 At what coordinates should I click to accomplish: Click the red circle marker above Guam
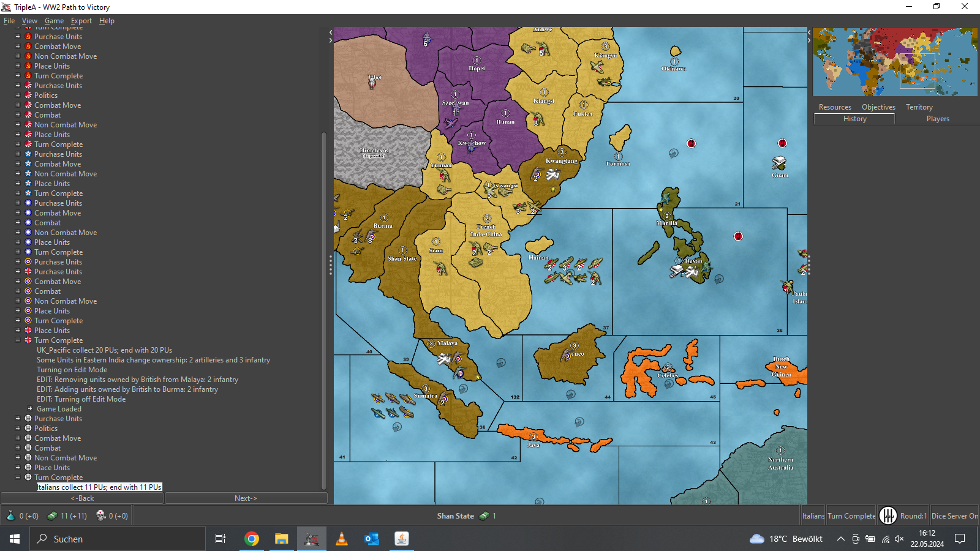coord(782,143)
